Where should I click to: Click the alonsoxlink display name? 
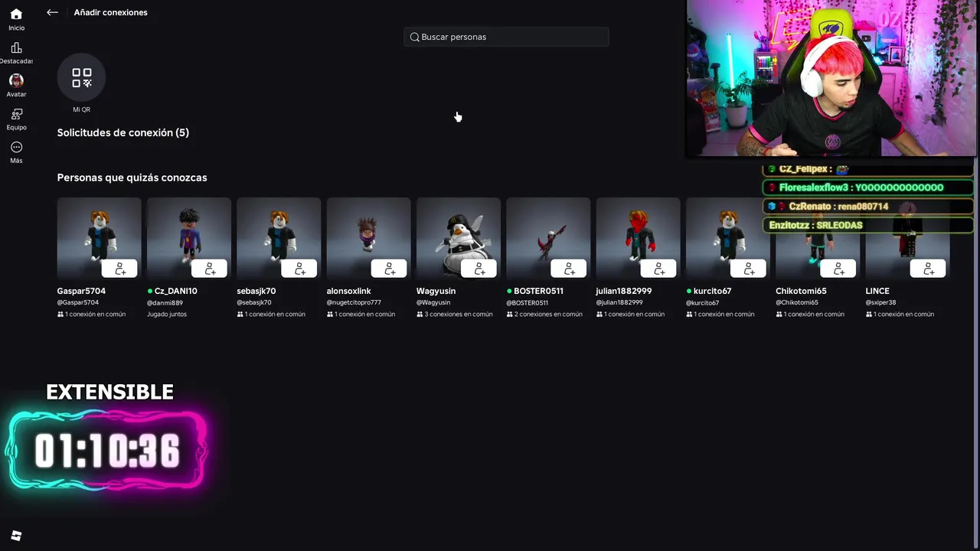click(348, 291)
